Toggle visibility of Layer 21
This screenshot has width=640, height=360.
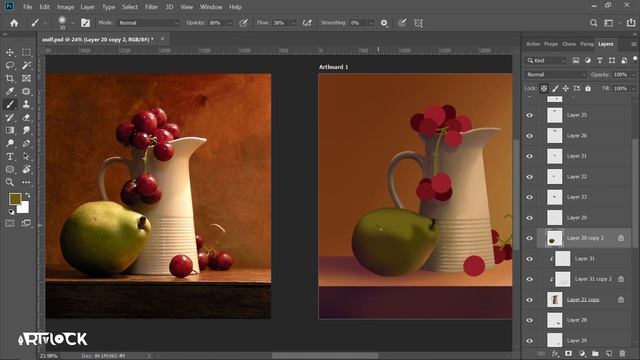529,156
